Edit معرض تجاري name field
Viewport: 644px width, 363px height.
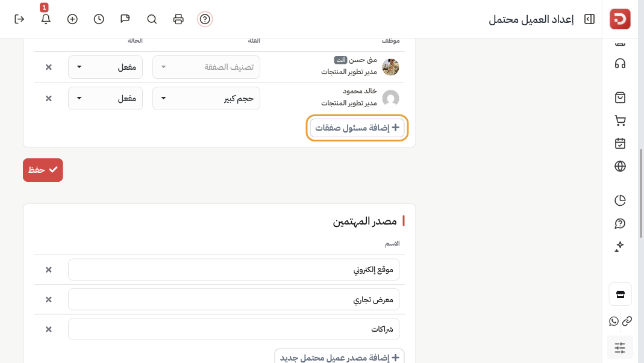(234, 299)
